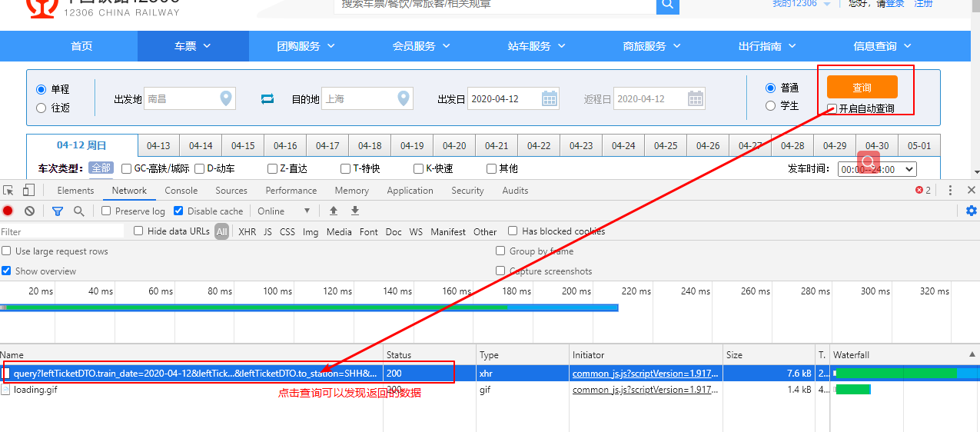Open the 发车时间 time range dropdown

point(877,169)
